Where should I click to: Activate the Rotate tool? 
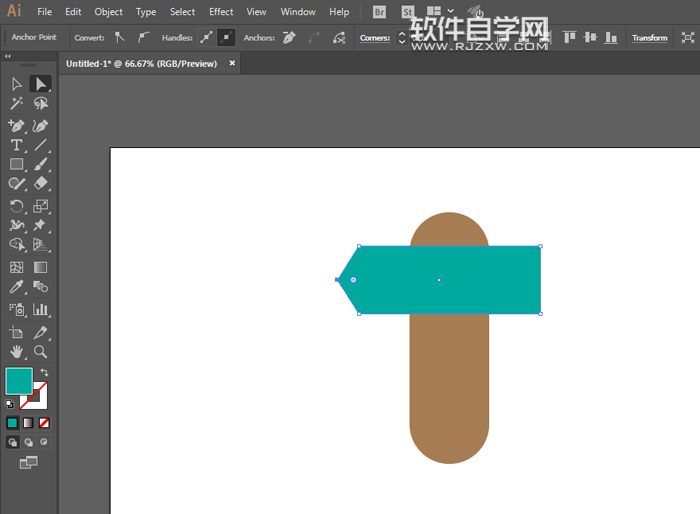point(17,206)
